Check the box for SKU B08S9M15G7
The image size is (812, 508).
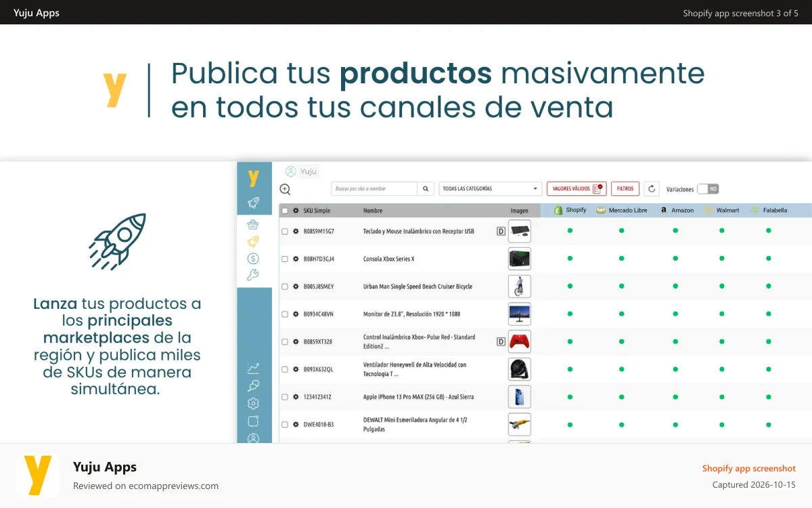(285, 231)
